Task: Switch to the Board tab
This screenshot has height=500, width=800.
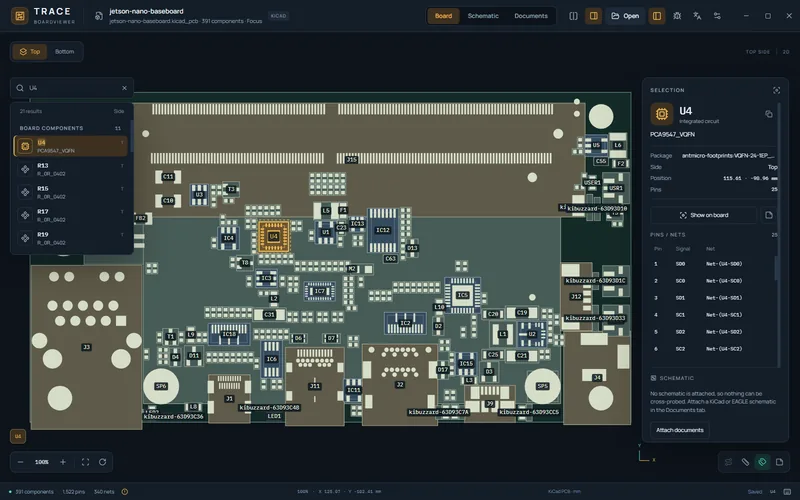Action: 443,16
